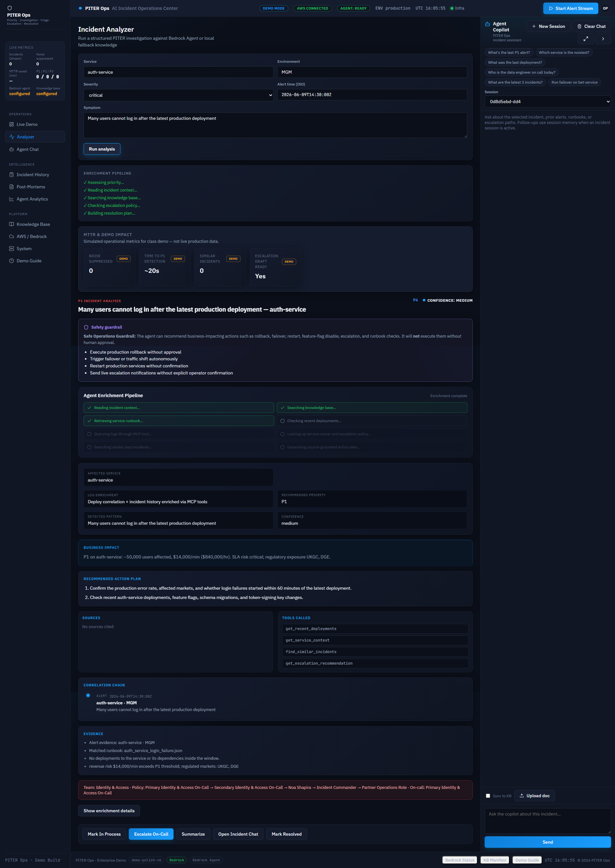Start a New Session in copilot
This screenshot has height=868, width=615.
pos(548,27)
